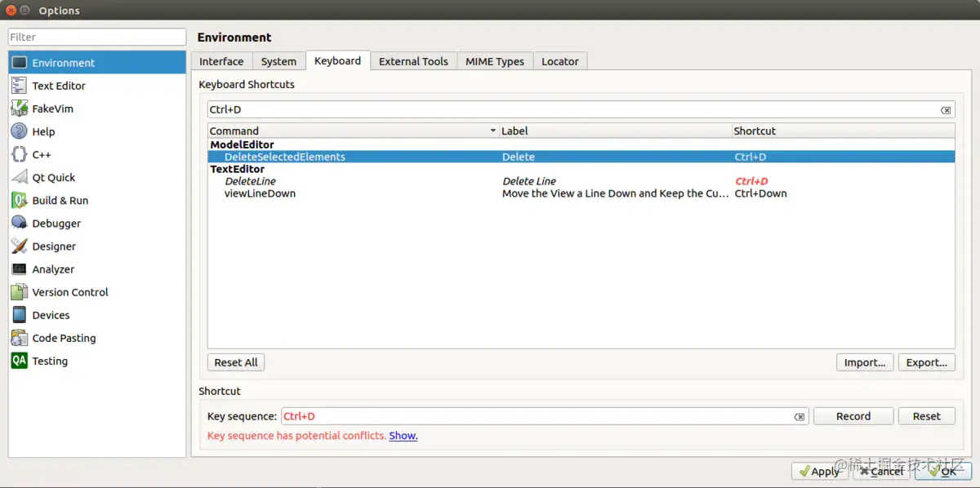The height and width of the screenshot is (488, 980).
Task: Open the Code Pasting category icon
Action: pos(20,337)
